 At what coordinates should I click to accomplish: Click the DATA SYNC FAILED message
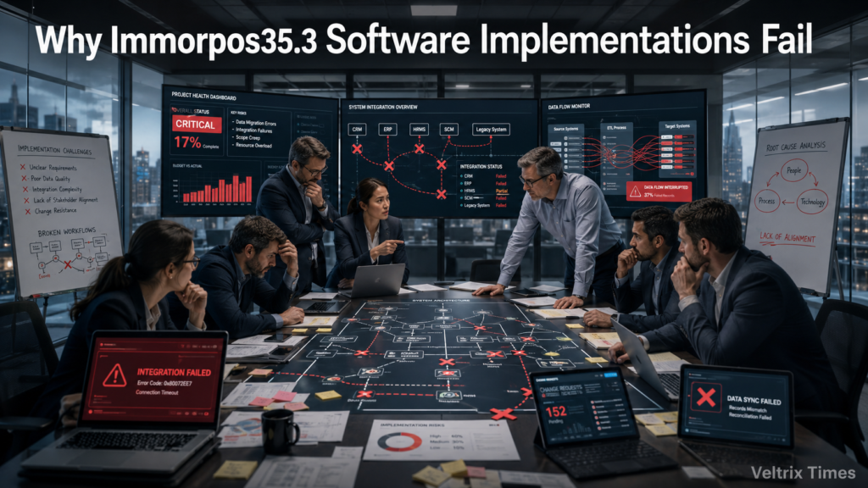pos(754,400)
